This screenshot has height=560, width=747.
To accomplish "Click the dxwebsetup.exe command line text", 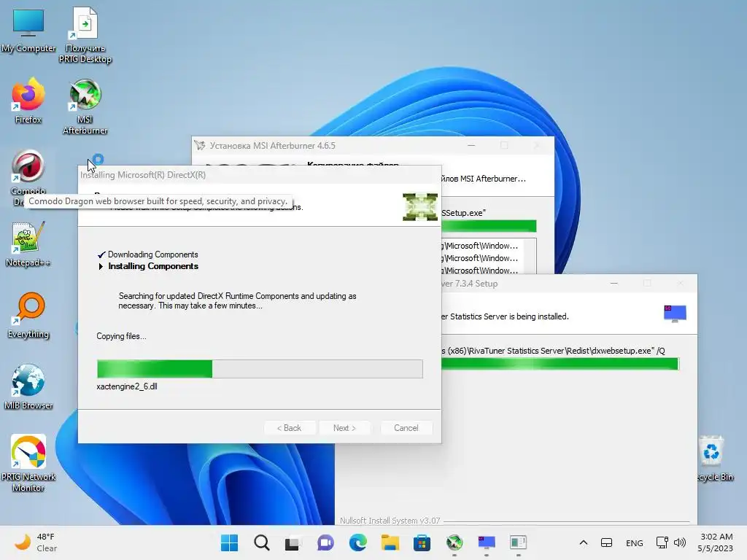I will coord(553,351).
